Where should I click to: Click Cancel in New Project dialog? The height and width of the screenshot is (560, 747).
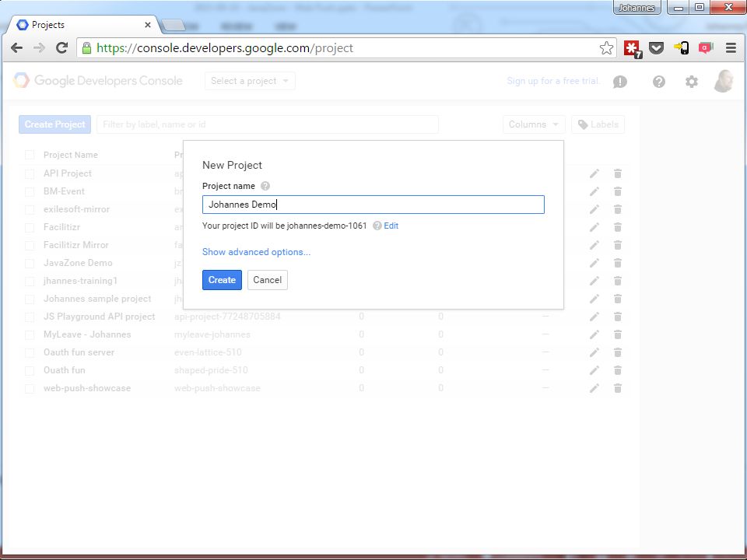267,280
